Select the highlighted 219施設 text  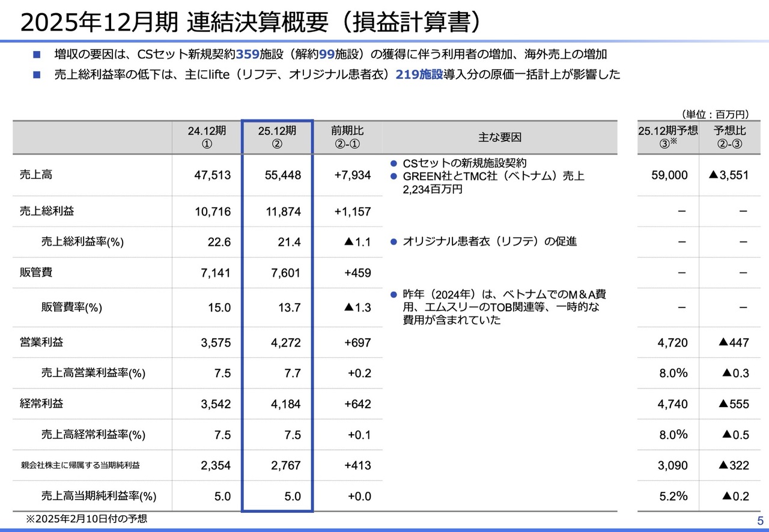[x=419, y=75]
